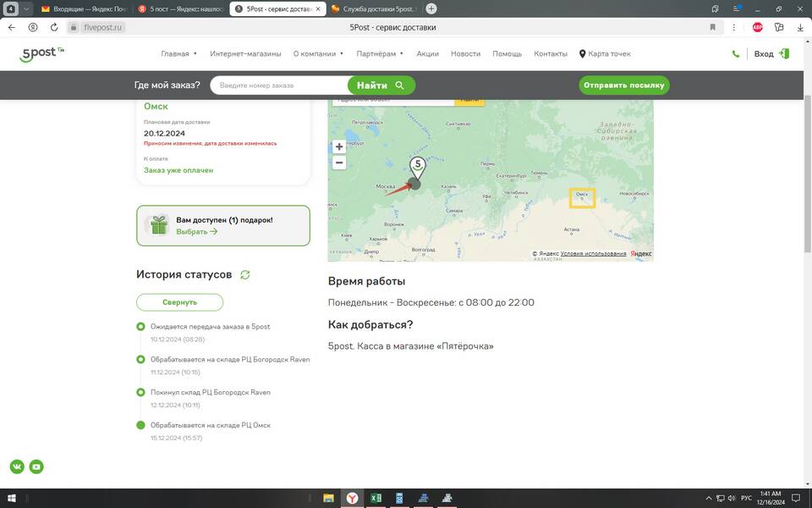Click the fivepost.ru address bar
812x508 pixels.
click(x=102, y=27)
